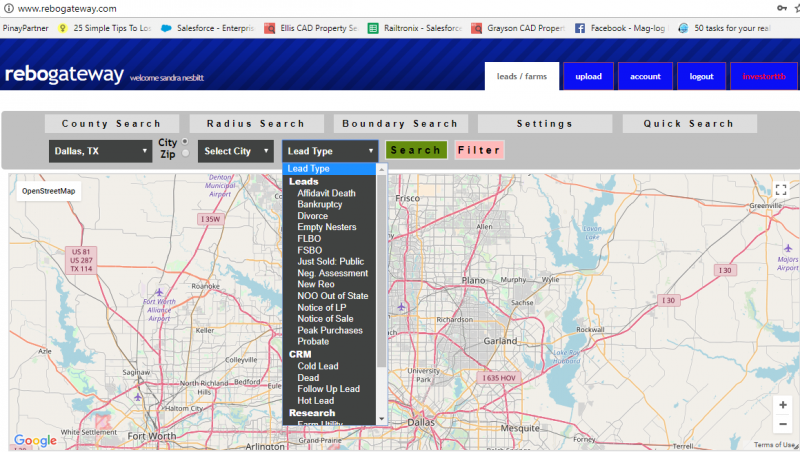The image size is (800, 452).
Task: Toggle map fullscreen view
Action: click(781, 190)
